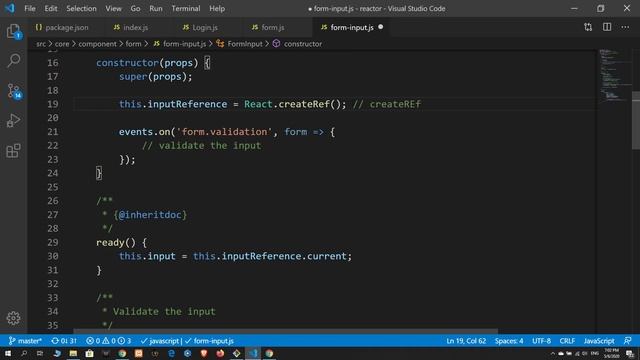
Task: Click line number 21 in gutter
Action: [53, 132]
